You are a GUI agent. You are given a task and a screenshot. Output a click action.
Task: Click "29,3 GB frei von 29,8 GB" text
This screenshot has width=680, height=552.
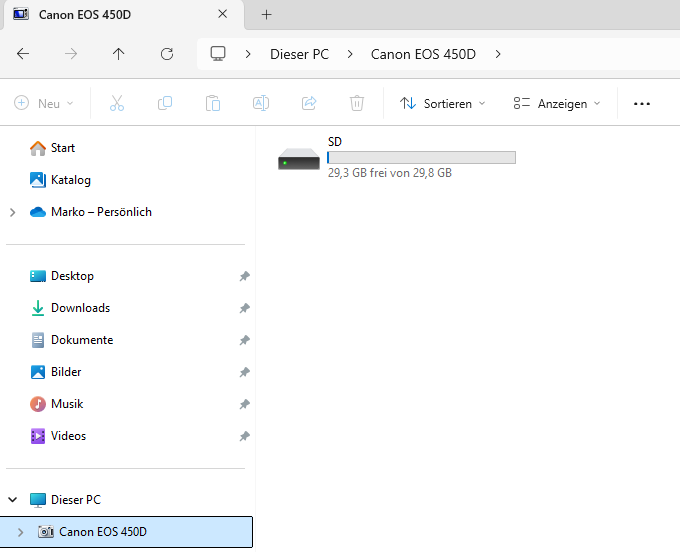click(390, 173)
